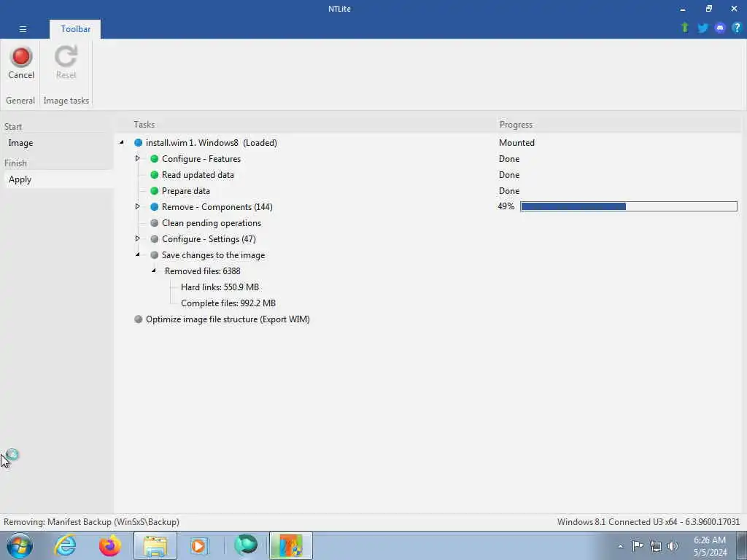747x560 pixels.
Task: Click the Reset image tasks icon
Action: [66, 63]
